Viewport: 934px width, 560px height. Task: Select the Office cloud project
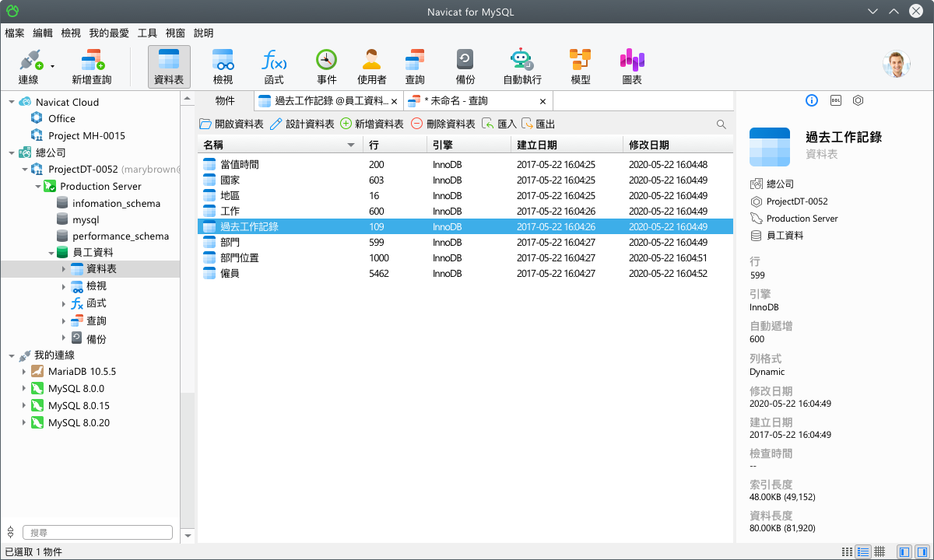[x=61, y=118]
